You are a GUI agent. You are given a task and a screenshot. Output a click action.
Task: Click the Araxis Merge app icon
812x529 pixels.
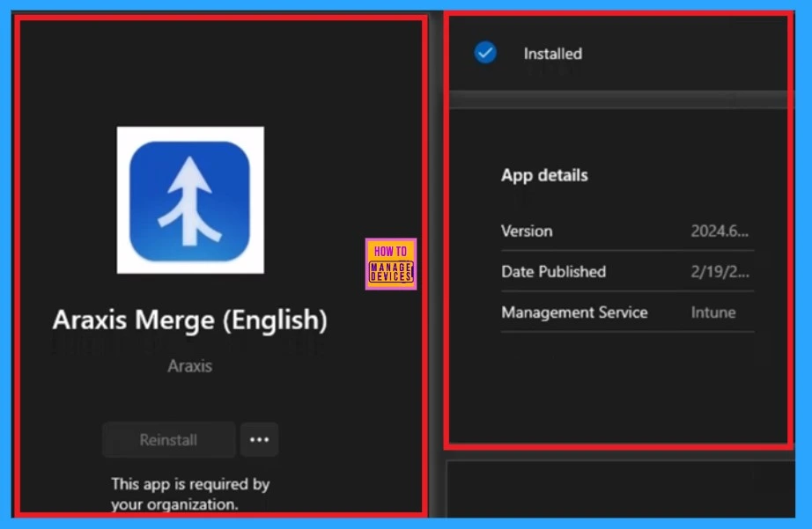(190, 200)
